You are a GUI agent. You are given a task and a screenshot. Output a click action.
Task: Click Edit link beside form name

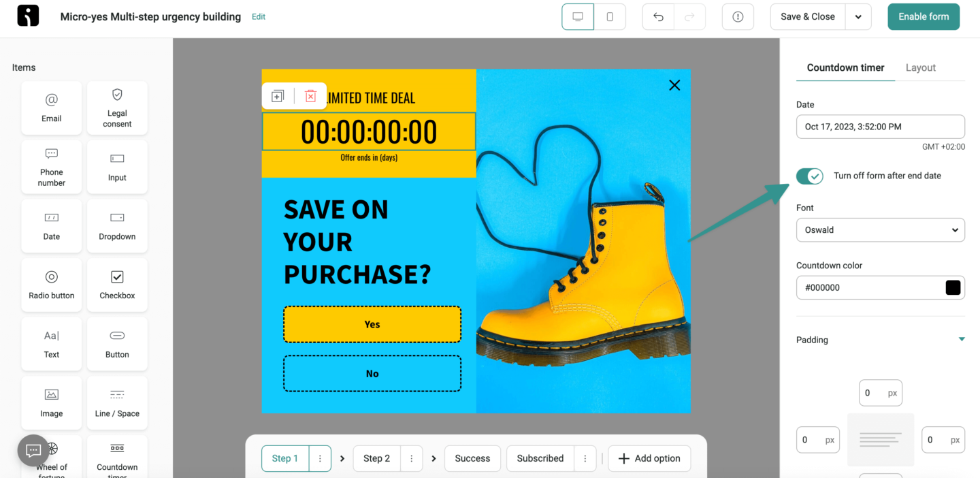(x=259, y=17)
